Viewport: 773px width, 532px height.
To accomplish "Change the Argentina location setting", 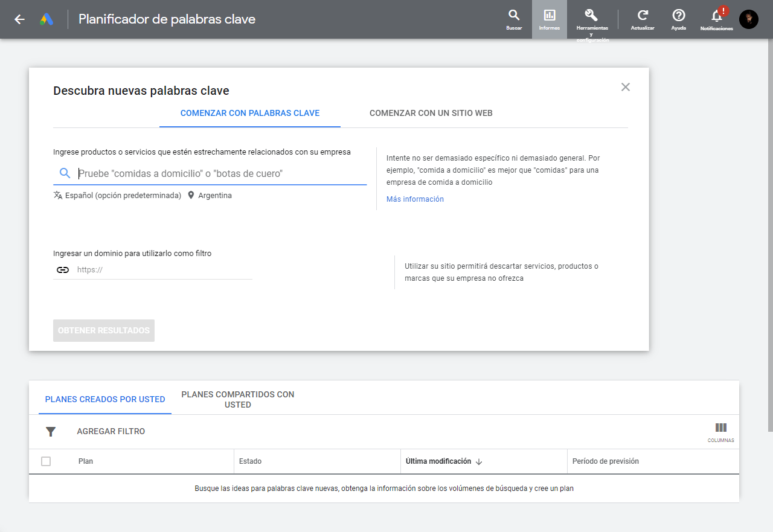I will coord(210,195).
